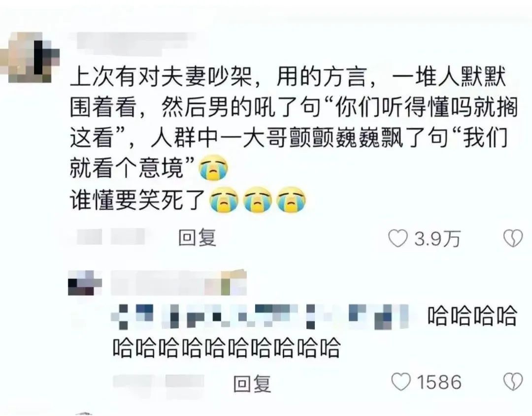Image resolution: width=532 pixels, height=416 pixels.
Task: Open the replier's small blurred avatar
Action: tap(85, 283)
